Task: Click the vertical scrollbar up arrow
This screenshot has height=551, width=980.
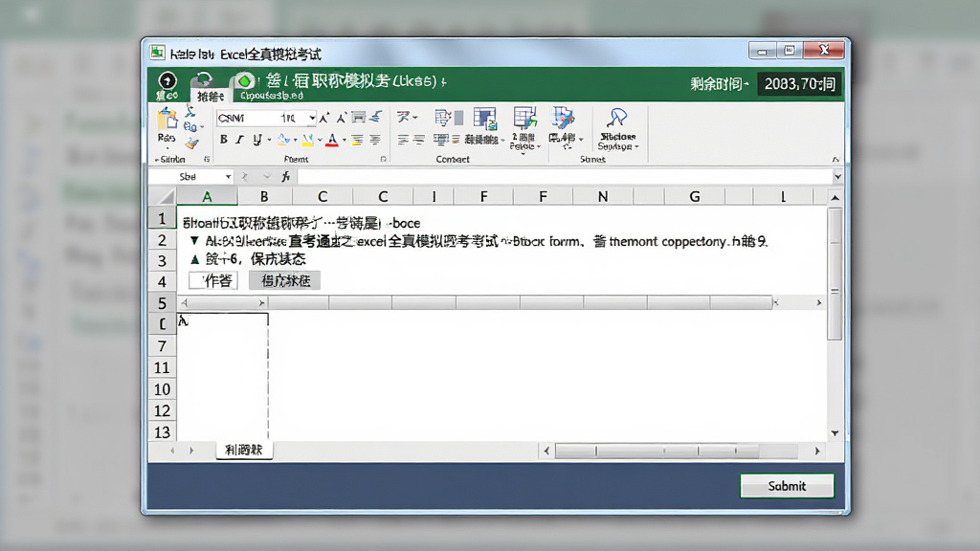Action: (835, 197)
